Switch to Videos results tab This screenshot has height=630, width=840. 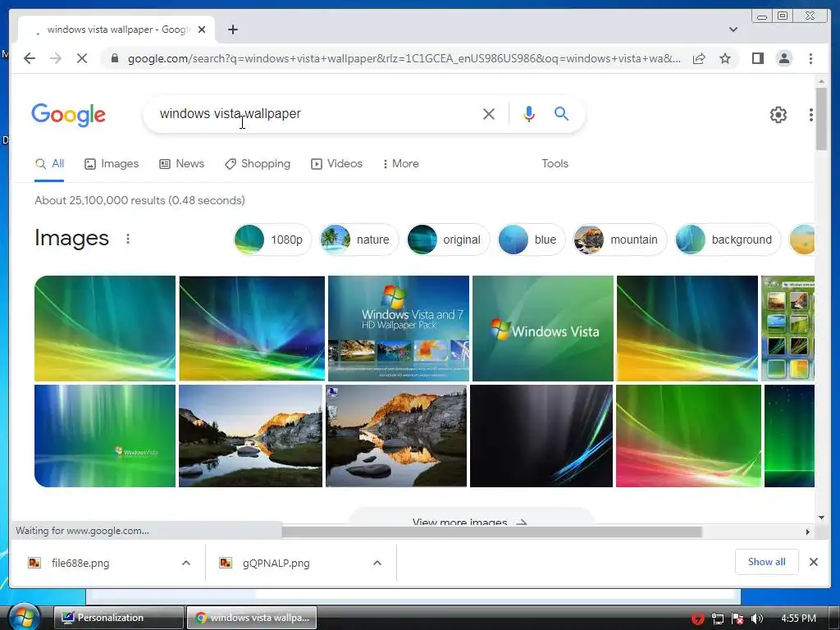(336, 164)
